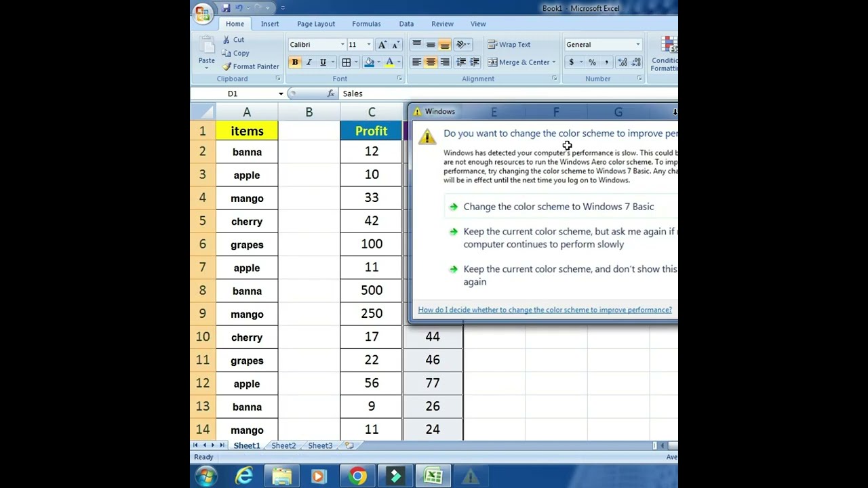Select the Profit header cell
This screenshot has height=488, width=868.
(371, 131)
